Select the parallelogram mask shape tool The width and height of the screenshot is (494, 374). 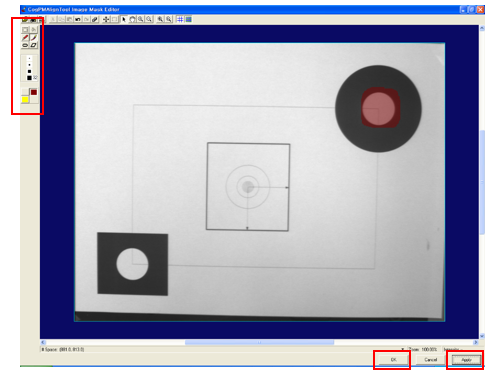point(34,45)
